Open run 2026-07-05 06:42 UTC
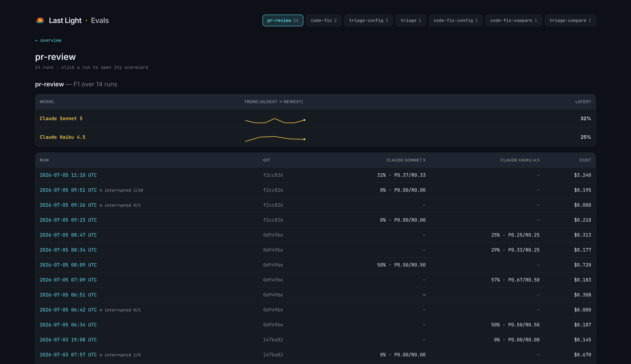This screenshot has width=631, height=364. pyautogui.click(x=68, y=310)
